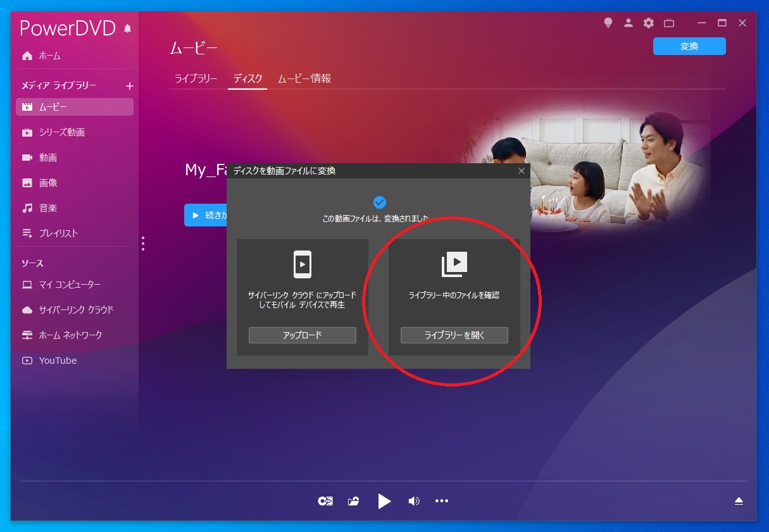Screen dimensions: 769x532
Task: Click the ライブラリーを開く button
Action: (454, 335)
